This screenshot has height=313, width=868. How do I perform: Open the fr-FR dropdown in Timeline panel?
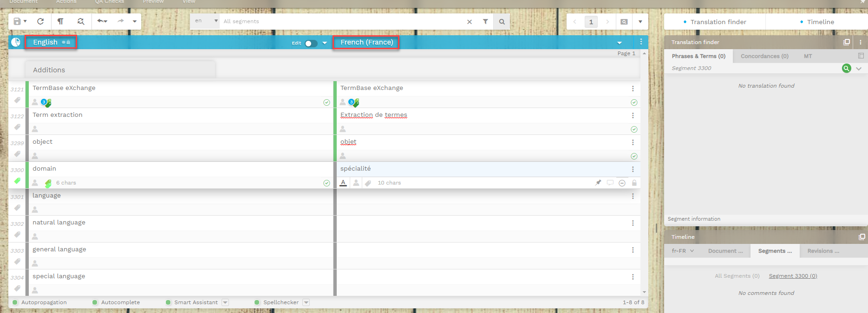(x=683, y=251)
